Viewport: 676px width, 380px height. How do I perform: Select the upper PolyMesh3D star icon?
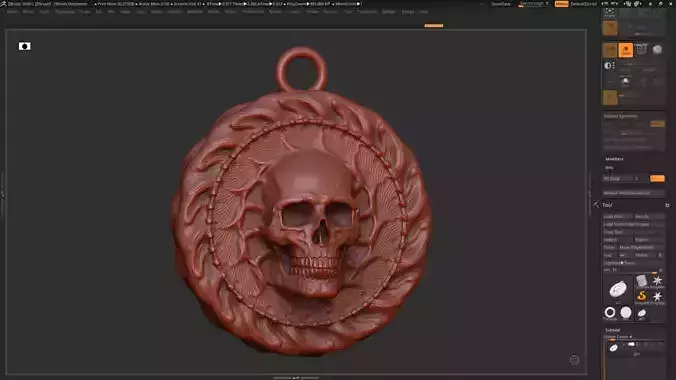tap(657, 282)
